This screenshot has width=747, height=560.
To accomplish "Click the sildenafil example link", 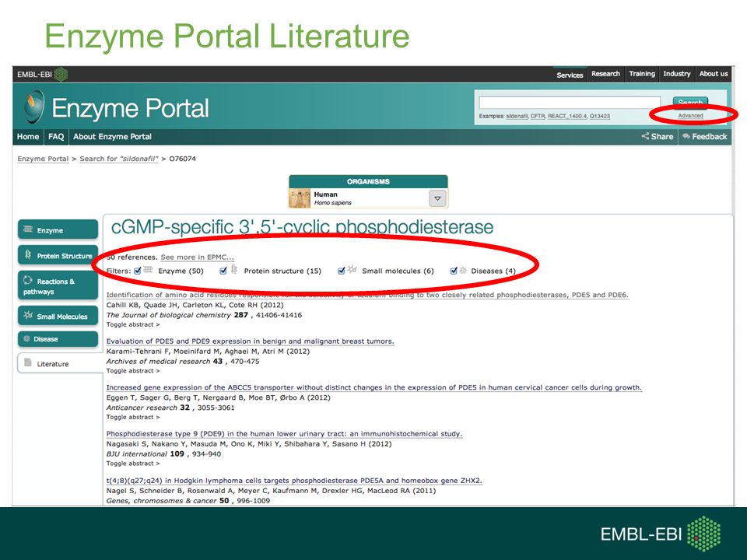I will 517,116.
